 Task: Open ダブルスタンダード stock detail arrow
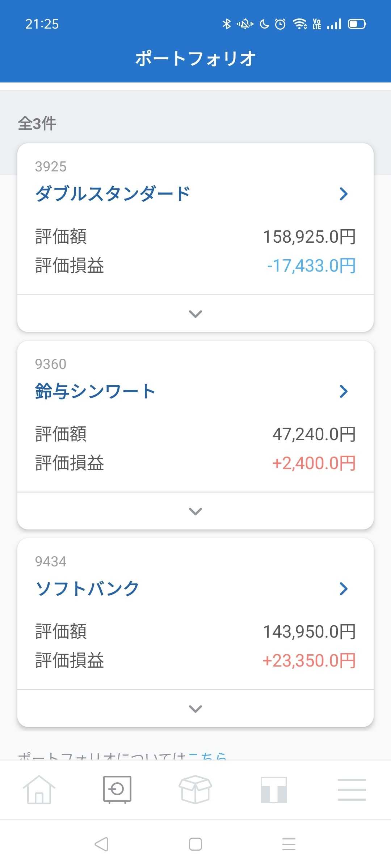point(344,194)
